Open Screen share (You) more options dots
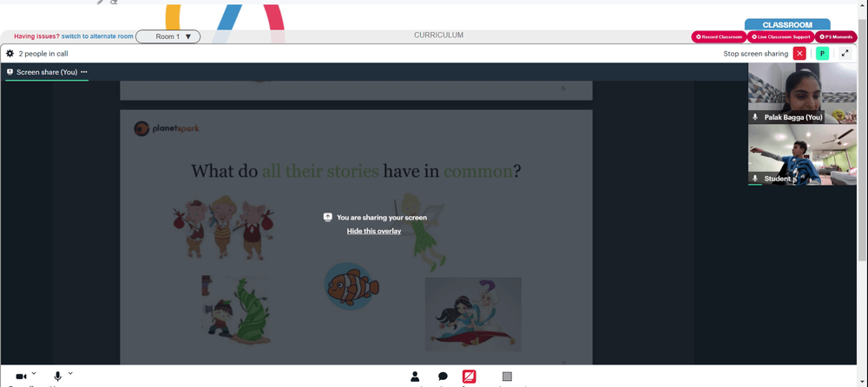Viewport: 868px width, 387px height. (x=84, y=72)
